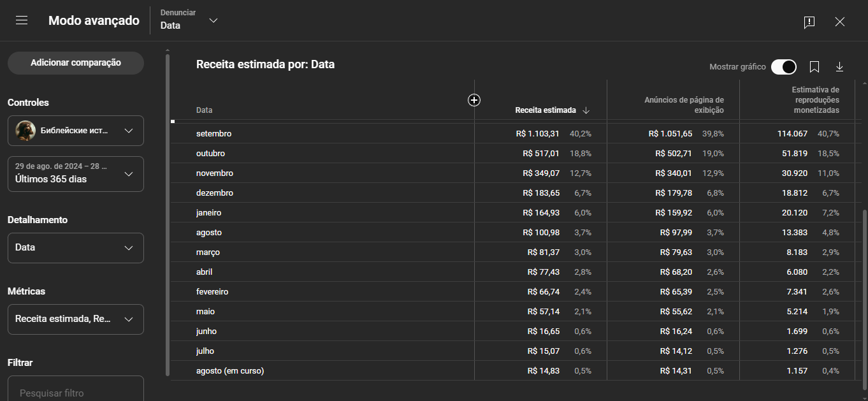The image size is (868, 401).
Task: Close the advanced mode panel
Action: pos(840,22)
